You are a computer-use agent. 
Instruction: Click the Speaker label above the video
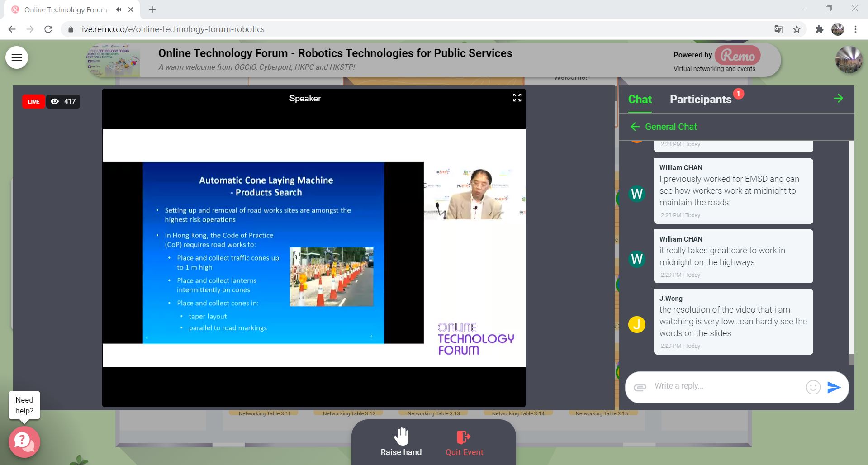pos(305,98)
